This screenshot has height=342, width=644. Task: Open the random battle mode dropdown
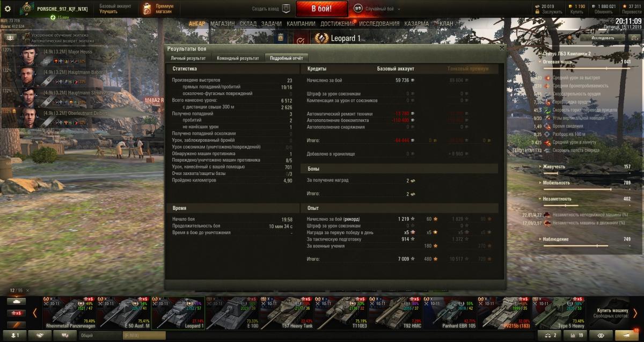click(x=380, y=9)
